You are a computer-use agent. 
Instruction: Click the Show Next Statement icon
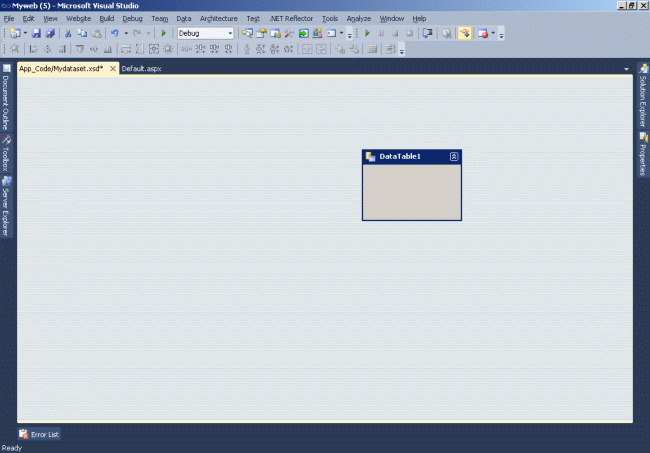pyautogui.click(x=427, y=33)
